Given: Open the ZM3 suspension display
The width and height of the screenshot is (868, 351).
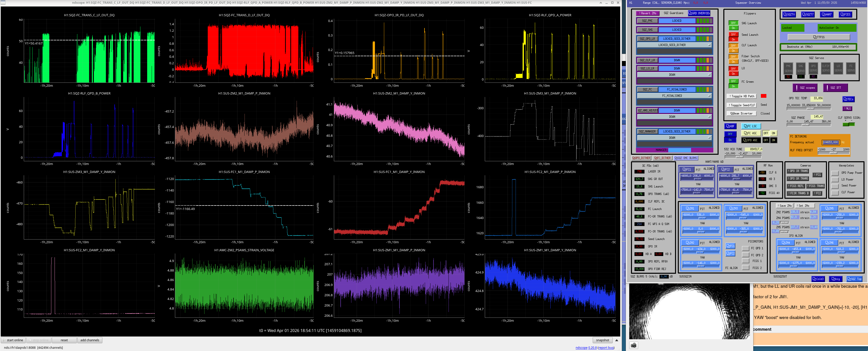Looking at the screenshot, I should [x=733, y=209].
